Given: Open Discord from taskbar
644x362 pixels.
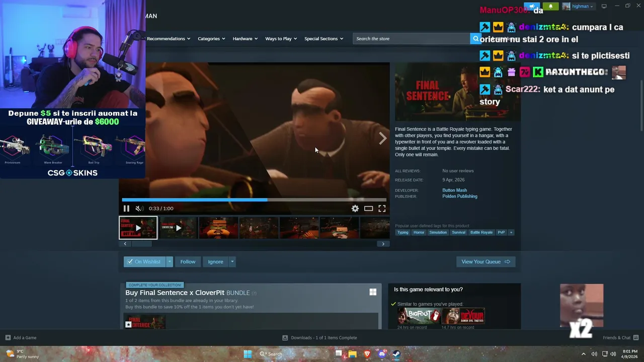Looking at the screenshot, I should tap(382, 354).
